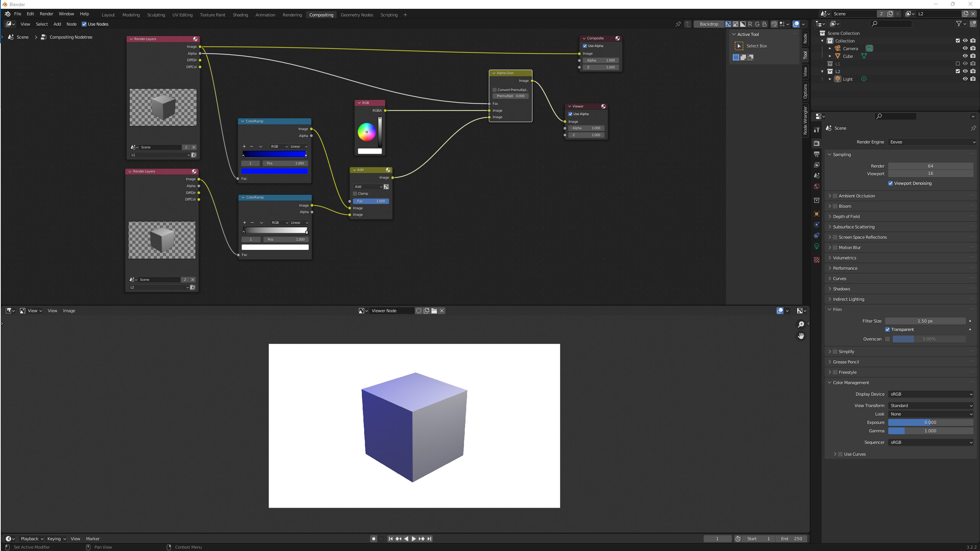The height and width of the screenshot is (551, 980).
Task: Switch to the Node Wrangler sidebar tab
Action: [x=805, y=121]
